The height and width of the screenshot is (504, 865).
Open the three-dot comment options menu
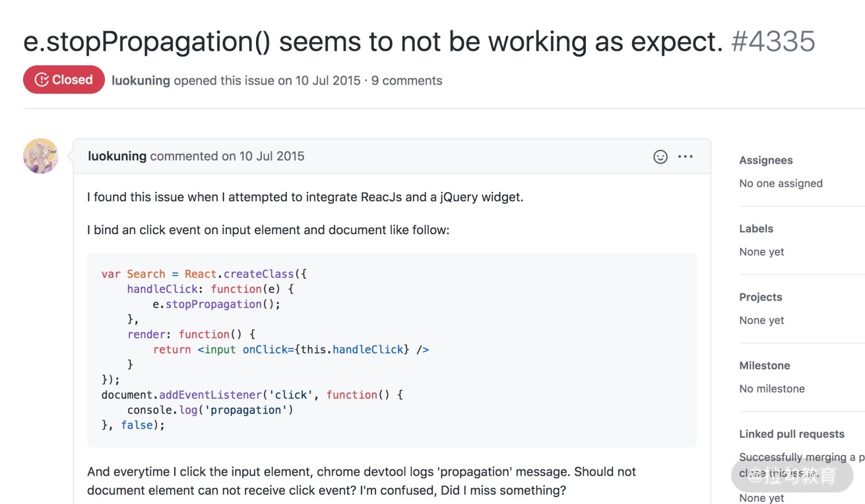[x=685, y=157]
